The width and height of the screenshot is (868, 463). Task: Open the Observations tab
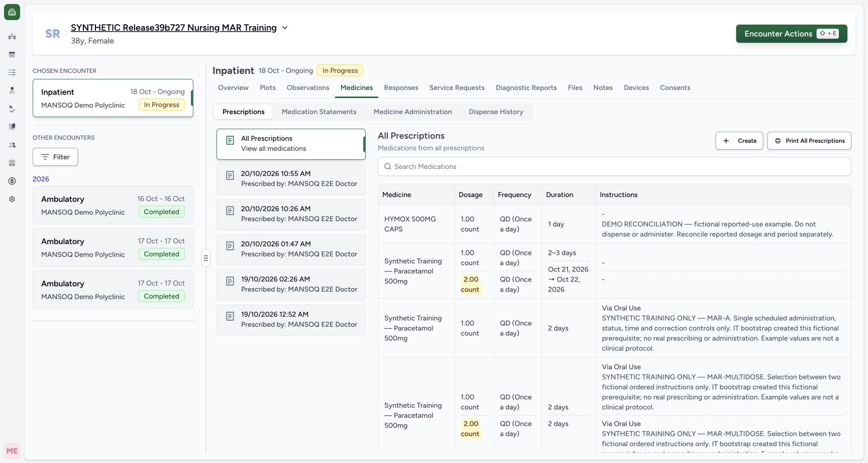coord(308,87)
